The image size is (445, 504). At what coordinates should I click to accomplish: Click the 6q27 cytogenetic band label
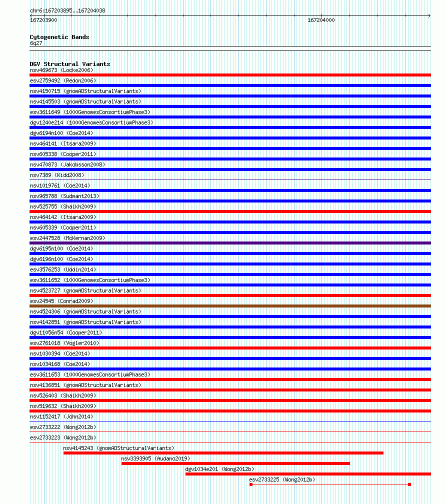36,43
